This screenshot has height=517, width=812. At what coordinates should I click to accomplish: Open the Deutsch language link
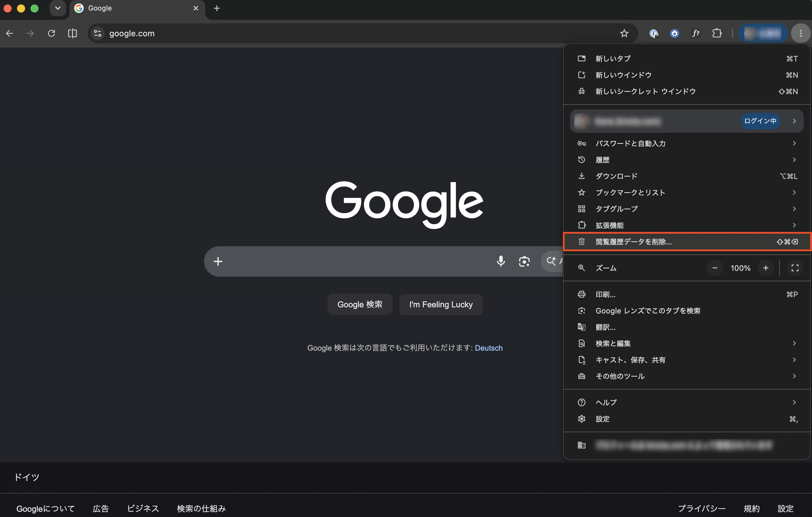[489, 348]
